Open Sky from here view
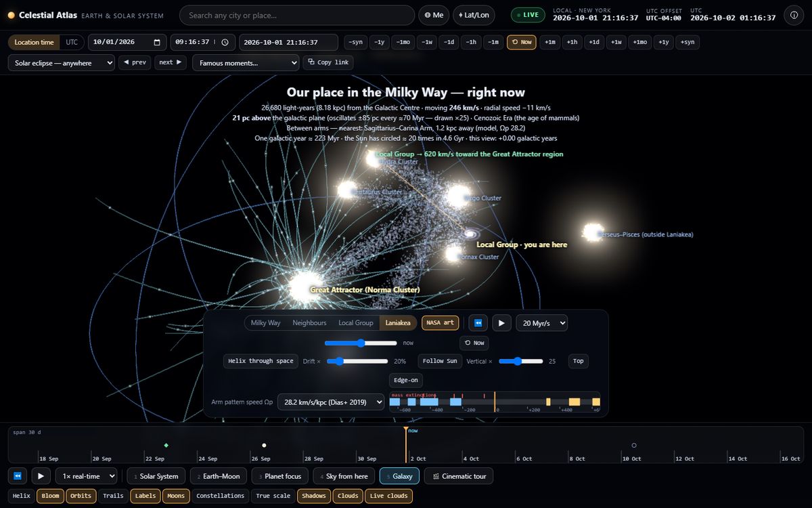 pyautogui.click(x=344, y=476)
